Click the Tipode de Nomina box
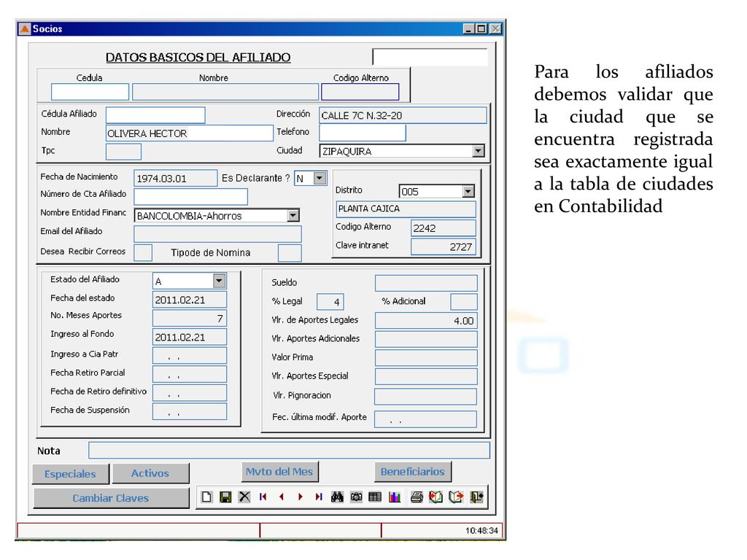 pos(290,253)
